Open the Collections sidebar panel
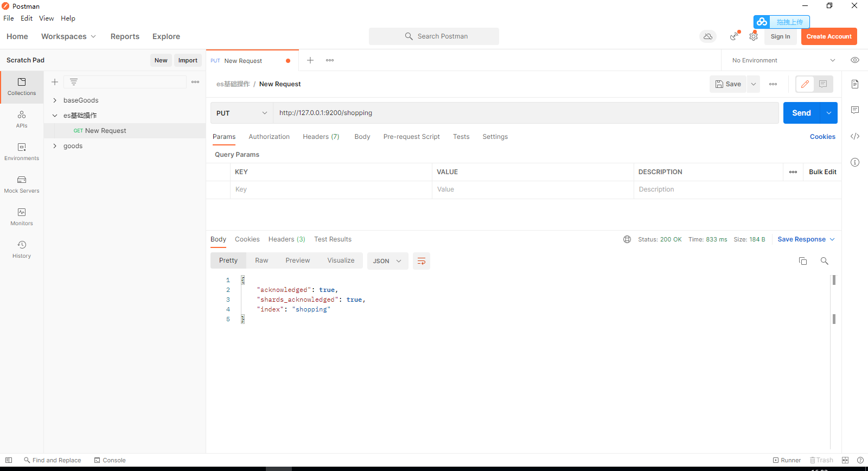Image resolution: width=868 pixels, height=471 pixels. (x=22, y=87)
